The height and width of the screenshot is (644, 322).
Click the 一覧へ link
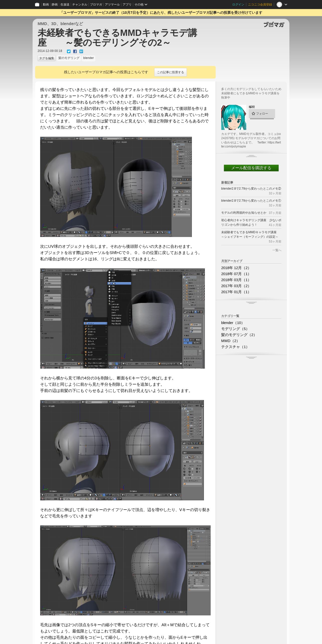(x=277, y=250)
